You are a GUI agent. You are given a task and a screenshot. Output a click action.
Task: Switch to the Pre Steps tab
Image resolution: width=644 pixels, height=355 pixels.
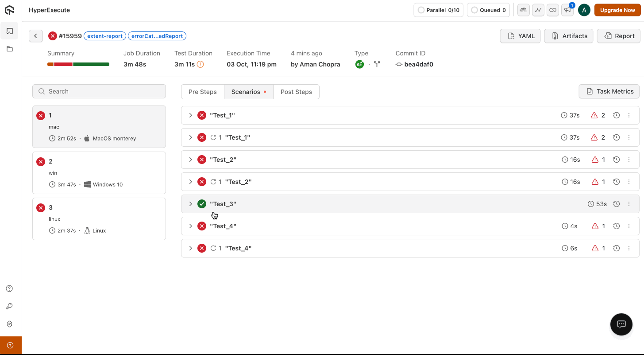coord(202,92)
